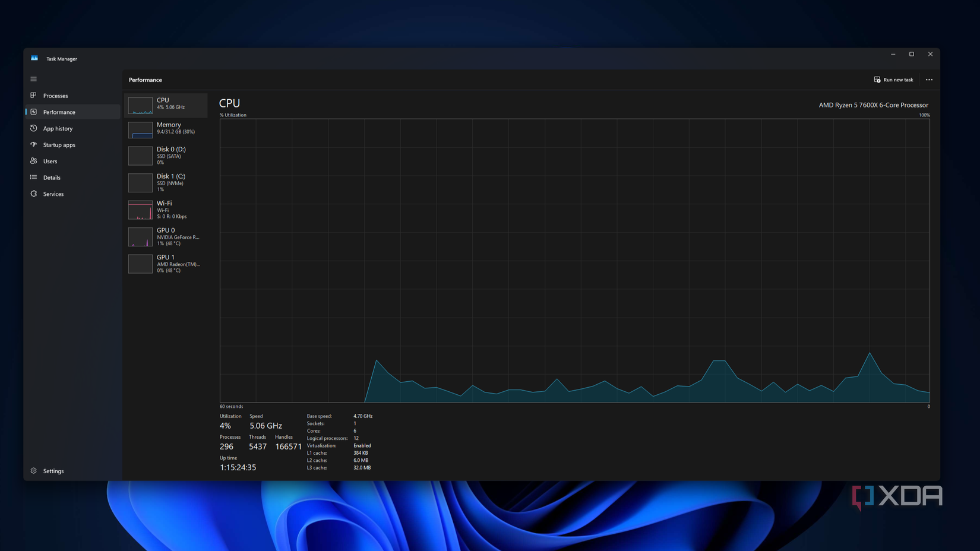Select the Wi-Fi graph thumbnail
Screen dimensions: 980x551
(140, 210)
